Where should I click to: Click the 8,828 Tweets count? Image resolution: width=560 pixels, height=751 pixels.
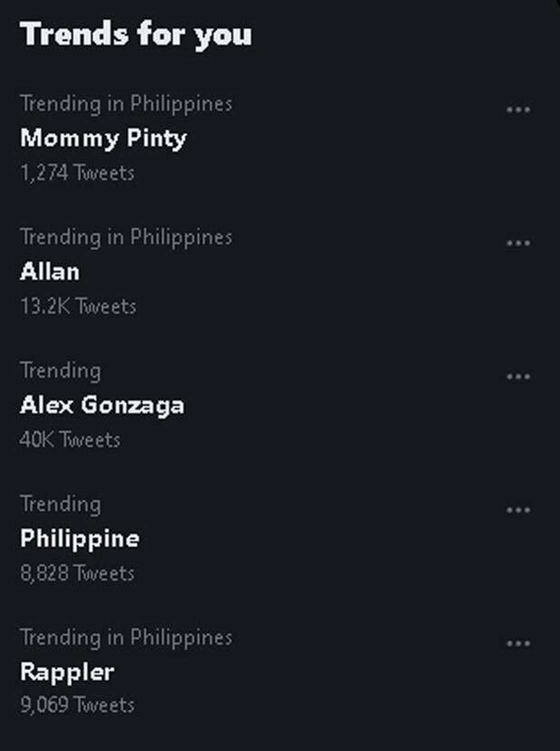[x=77, y=573]
